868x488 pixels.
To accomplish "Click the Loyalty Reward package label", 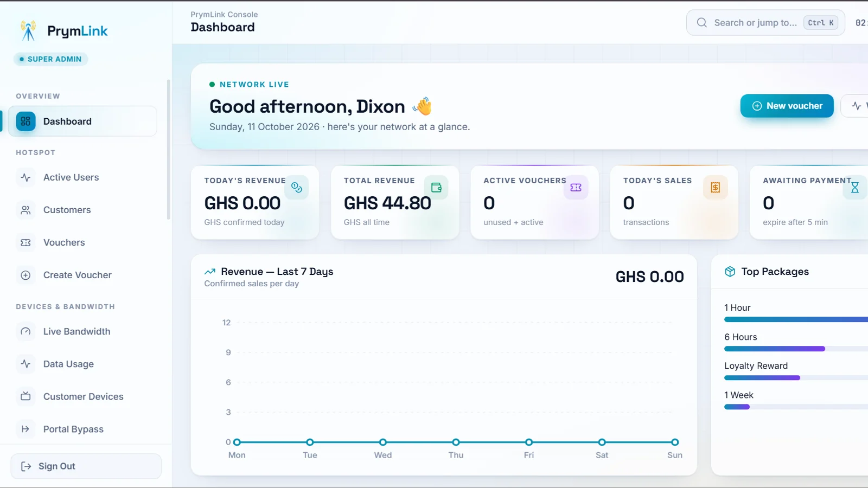I will pyautogui.click(x=756, y=366).
